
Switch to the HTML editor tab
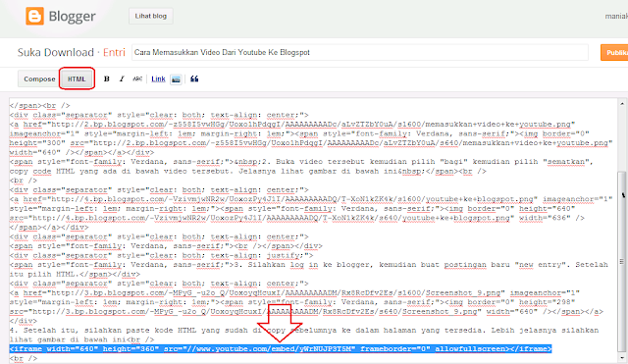[77, 78]
